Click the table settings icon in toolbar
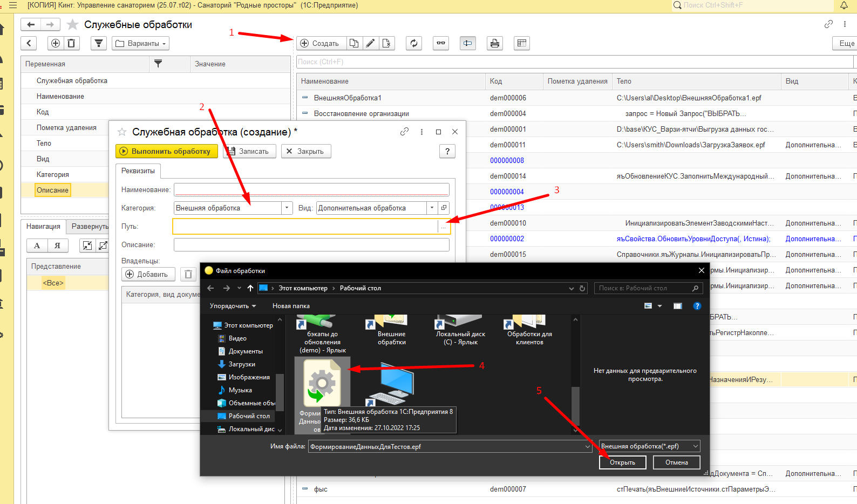Viewport: 857px width, 504px height. (521, 43)
